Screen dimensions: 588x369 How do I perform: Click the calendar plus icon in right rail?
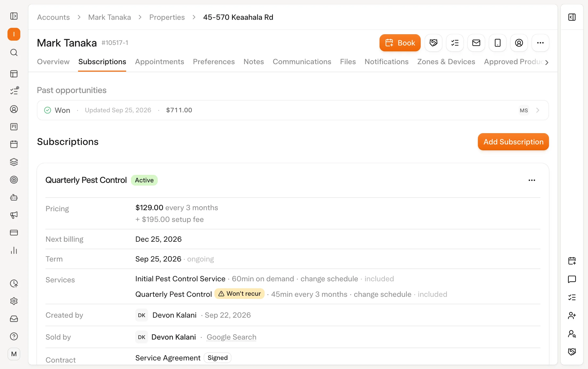pyautogui.click(x=572, y=261)
